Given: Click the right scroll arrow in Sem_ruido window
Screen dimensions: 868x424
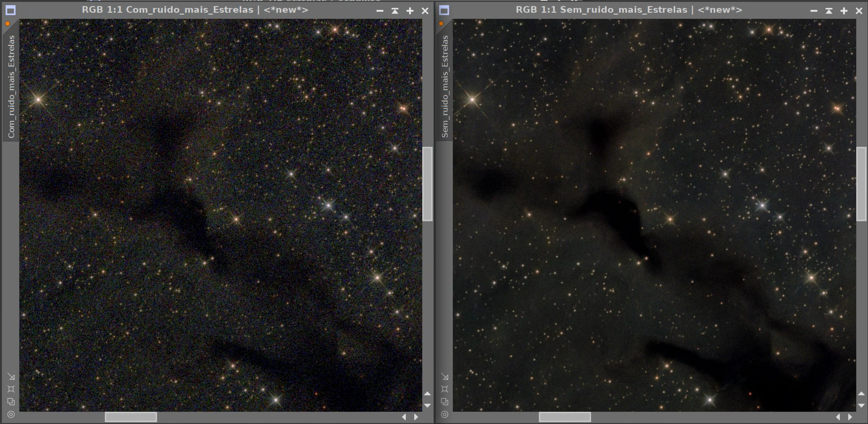Looking at the screenshot, I should tap(850, 417).
